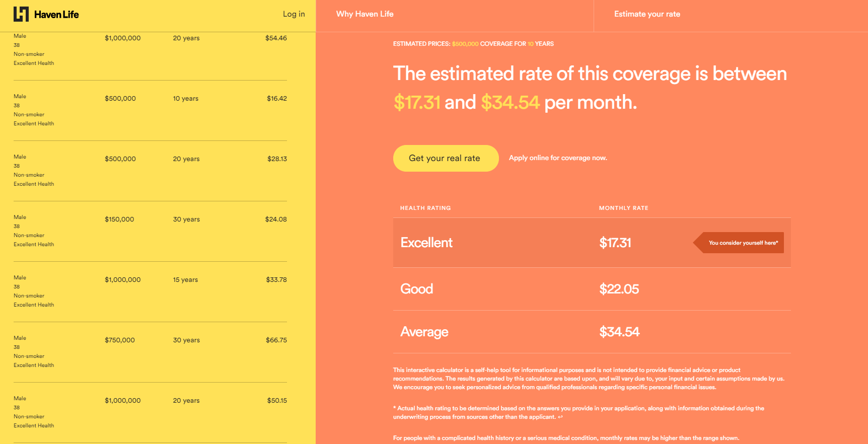Click the footnote return arrow icon
This screenshot has width=868, height=444.
560,417
